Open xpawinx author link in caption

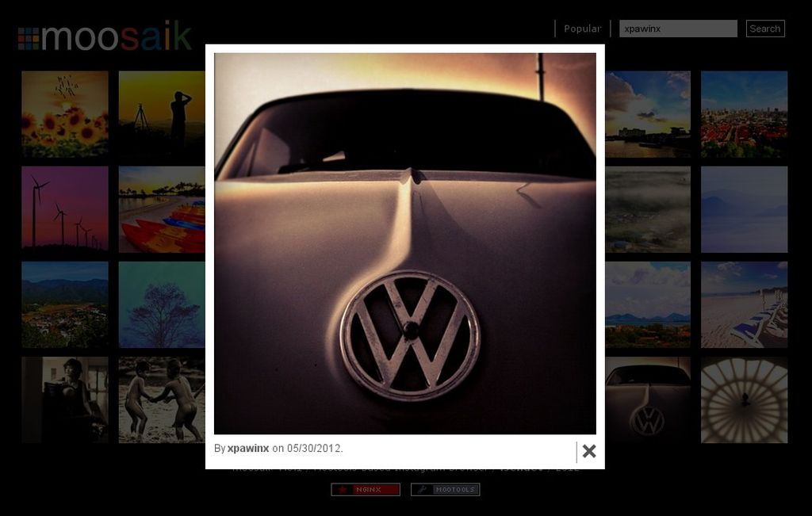[x=248, y=448]
